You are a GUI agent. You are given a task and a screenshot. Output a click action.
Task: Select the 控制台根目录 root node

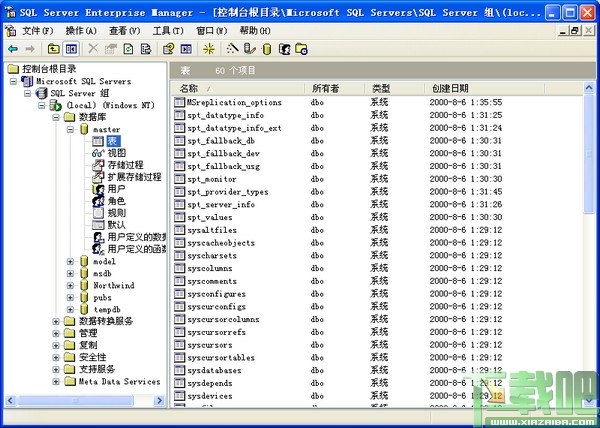[49, 69]
